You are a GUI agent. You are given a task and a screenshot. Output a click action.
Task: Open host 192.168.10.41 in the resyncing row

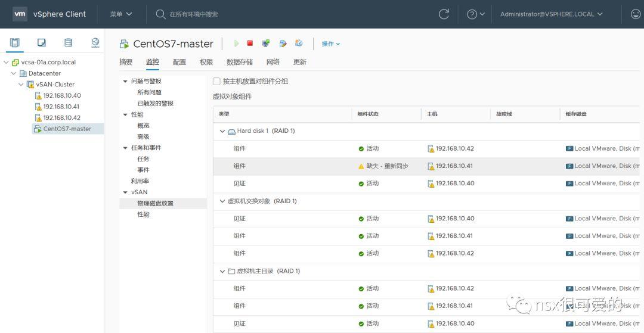[x=454, y=166]
